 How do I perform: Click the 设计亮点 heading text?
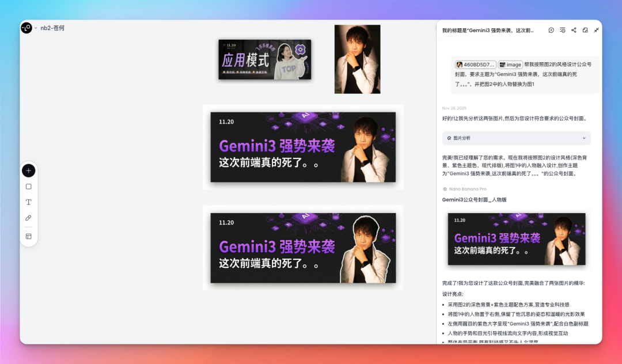[x=453, y=294]
